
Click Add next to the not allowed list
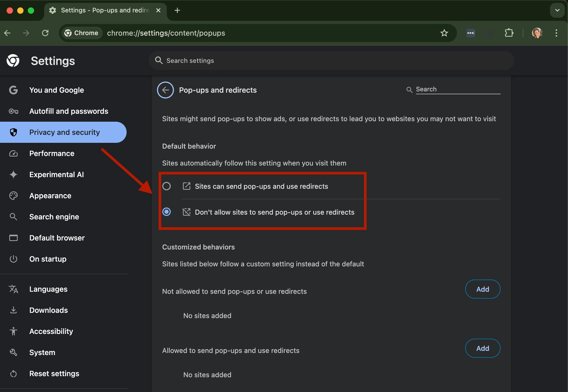click(482, 289)
